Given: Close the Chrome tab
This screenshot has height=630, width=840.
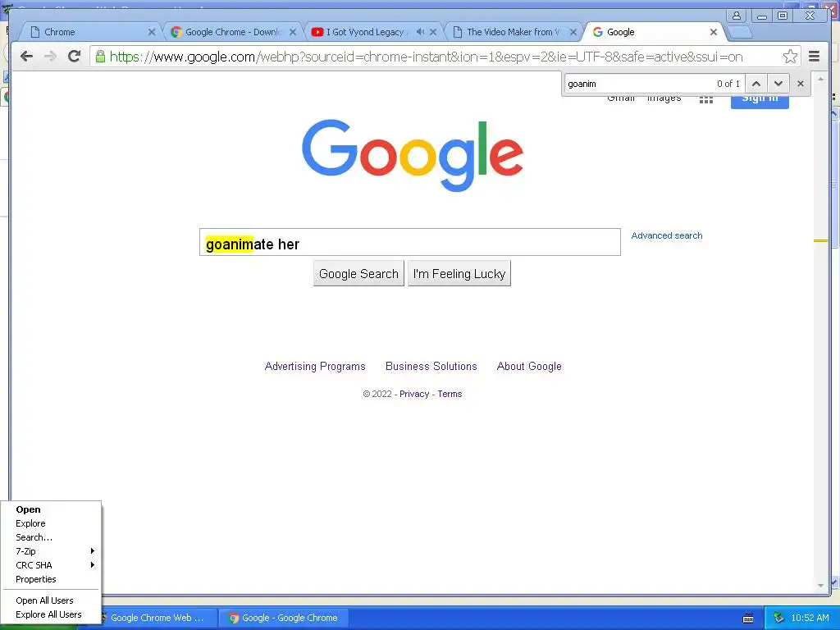Looking at the screenshot, I should 152,32.
